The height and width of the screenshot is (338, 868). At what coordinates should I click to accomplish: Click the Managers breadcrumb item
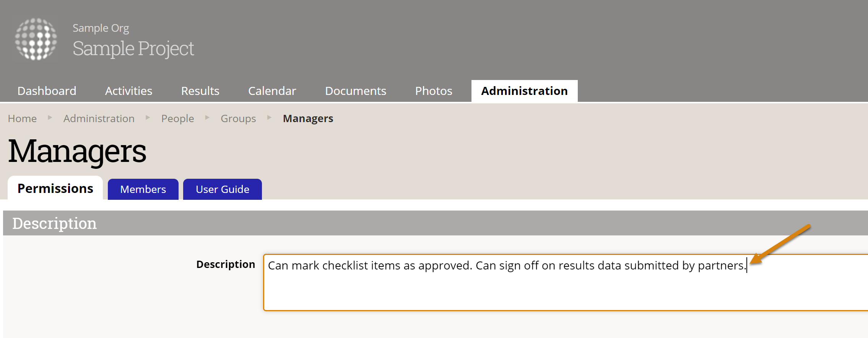308,119
